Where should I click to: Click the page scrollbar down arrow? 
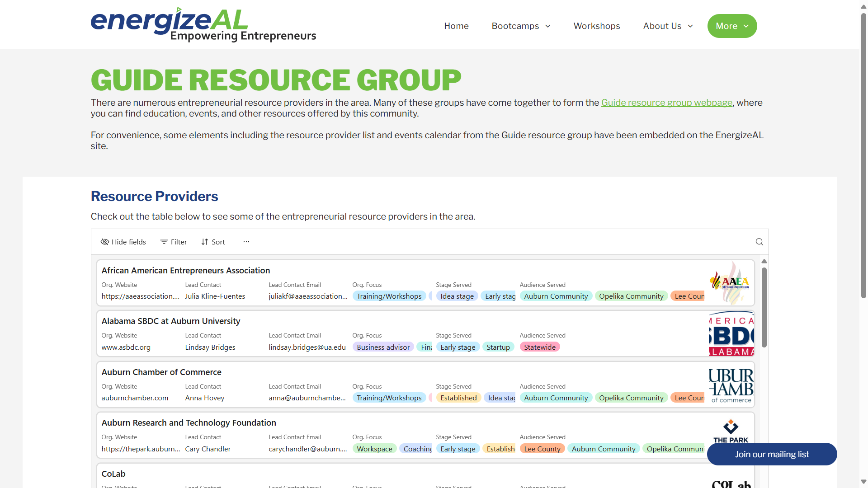(x=863, y=482)
